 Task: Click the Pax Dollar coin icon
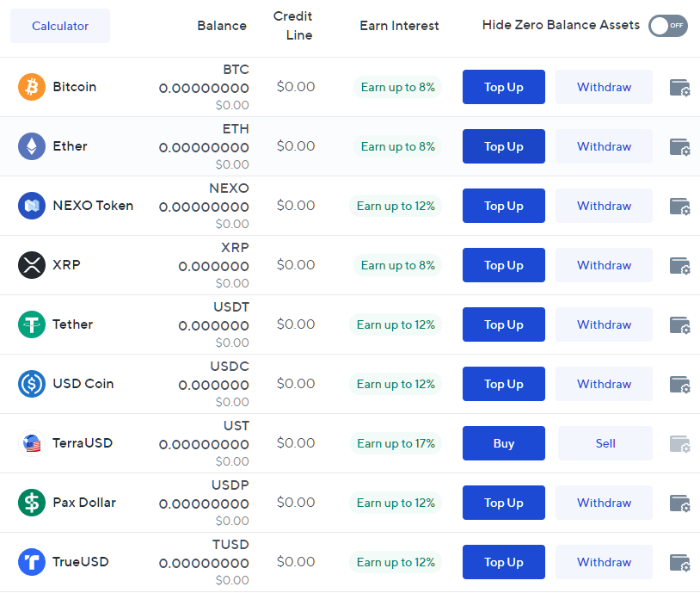pos(32,503)
